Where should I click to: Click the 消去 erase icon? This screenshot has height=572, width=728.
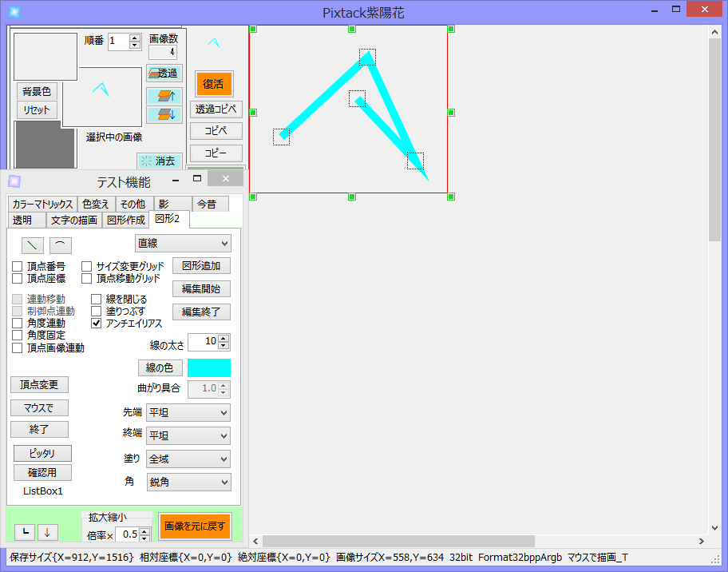tap(160, 161)
